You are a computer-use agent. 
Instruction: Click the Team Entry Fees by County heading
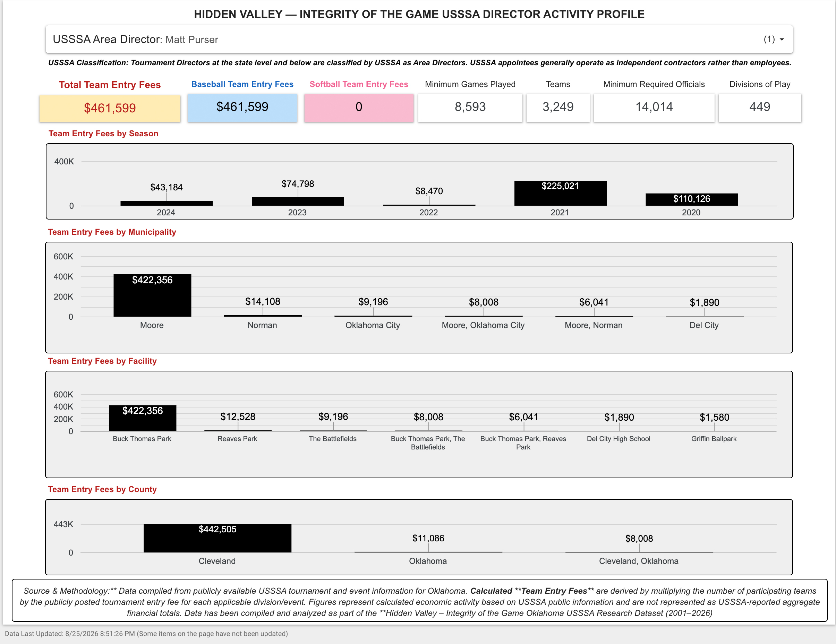(102, 489)
